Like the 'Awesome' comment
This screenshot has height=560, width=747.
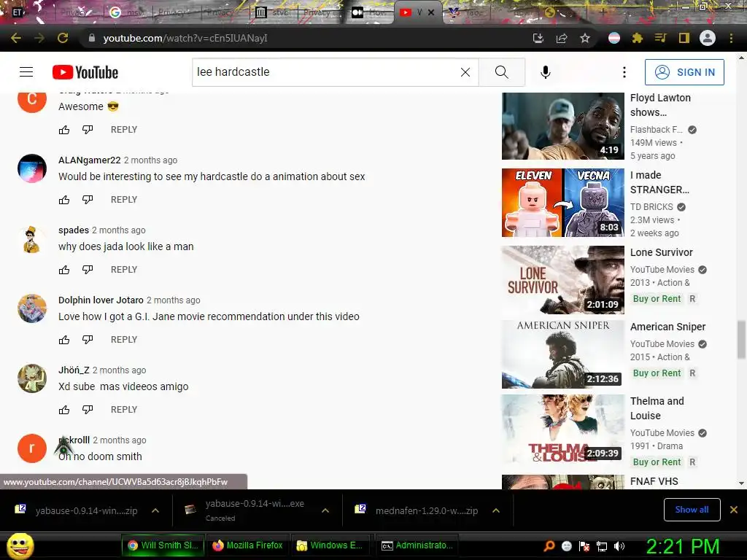tap(64, 130)
